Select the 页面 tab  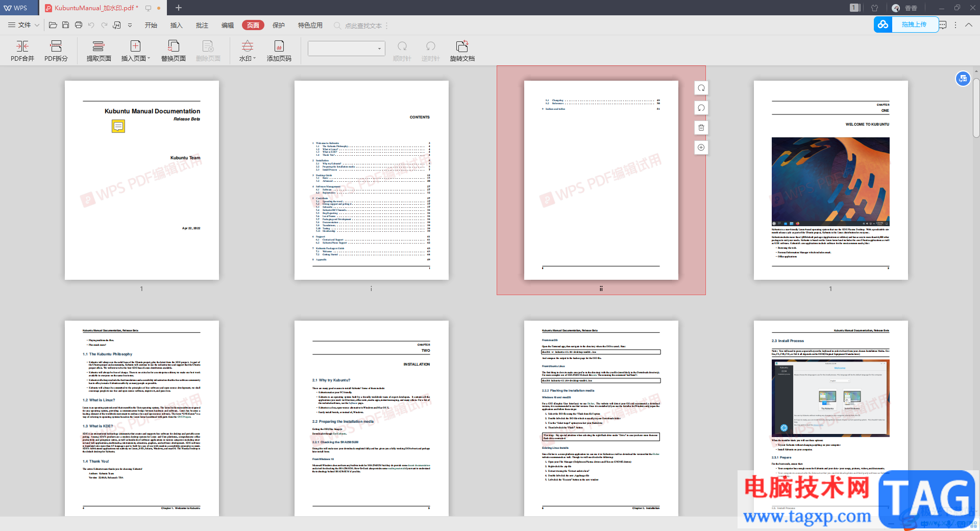[x=253, y=25]
